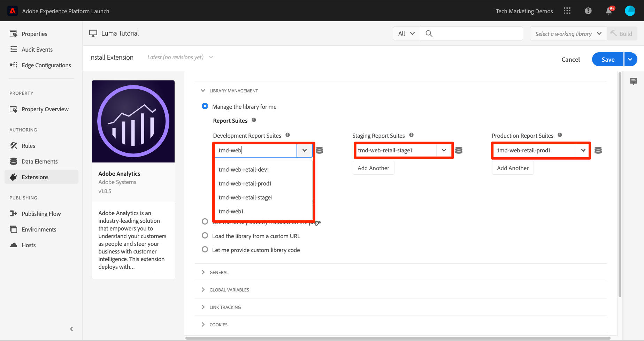Click the database icon beside Staging Report Suites
The height and width of the screenshot is (341, 644).
point(459,150)
